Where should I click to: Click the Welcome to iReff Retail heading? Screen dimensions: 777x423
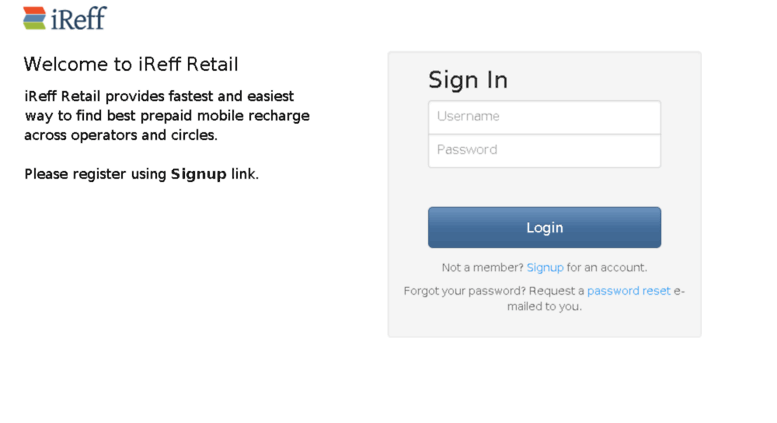pyautogui.click(x=131, y=64)
